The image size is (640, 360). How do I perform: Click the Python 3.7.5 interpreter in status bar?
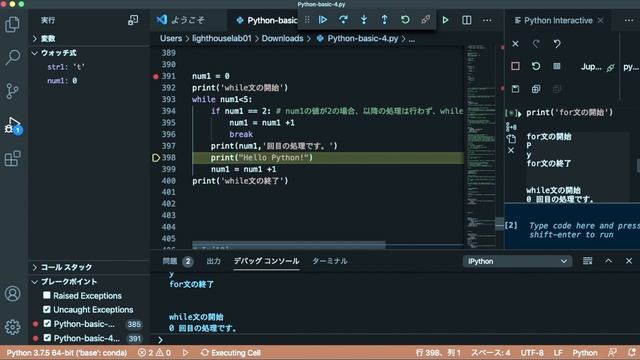67,353
